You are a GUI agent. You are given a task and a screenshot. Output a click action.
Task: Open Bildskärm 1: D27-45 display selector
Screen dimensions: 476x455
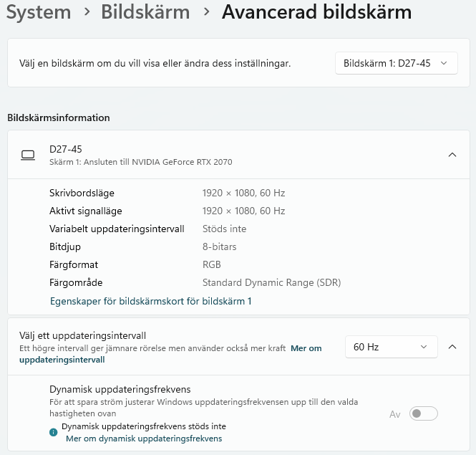coord(396,63)
